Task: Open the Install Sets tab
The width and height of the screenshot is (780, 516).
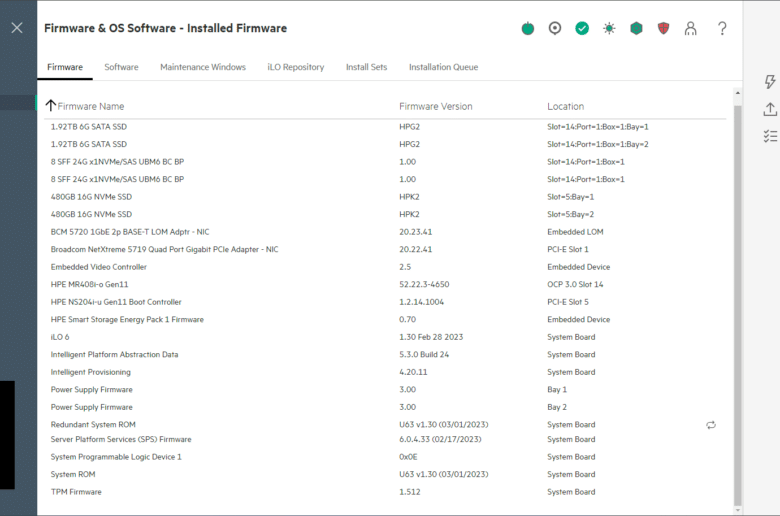Action: [366, 67]
